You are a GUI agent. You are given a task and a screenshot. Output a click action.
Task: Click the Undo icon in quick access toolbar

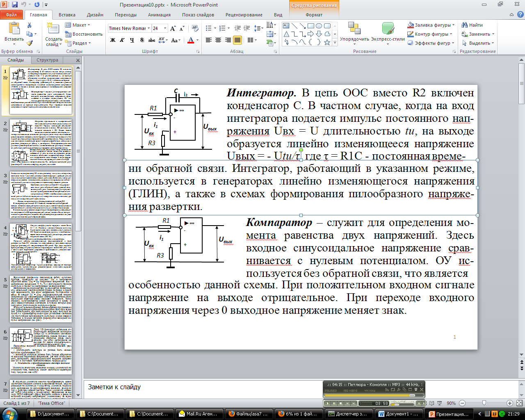[x=23, y=5]
